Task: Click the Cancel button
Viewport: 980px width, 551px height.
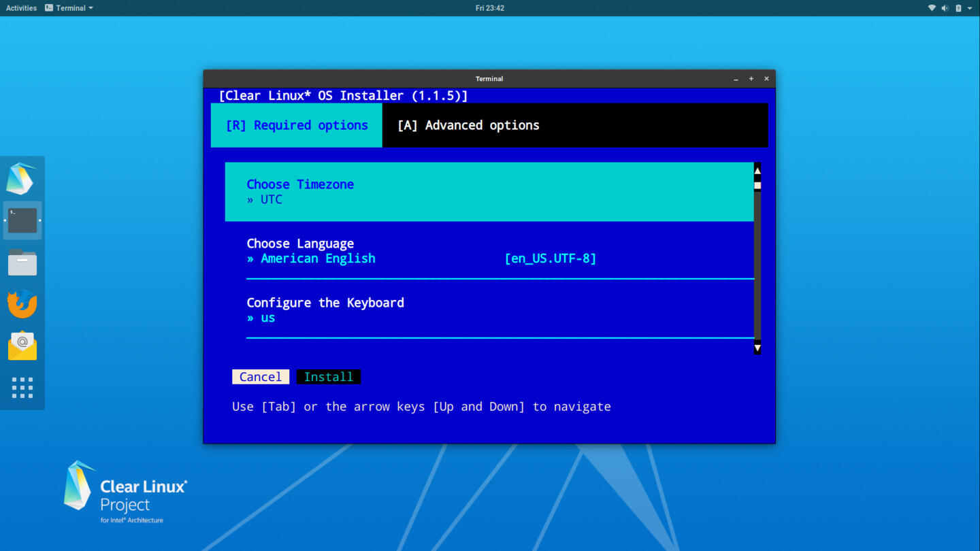Action: 261,377
